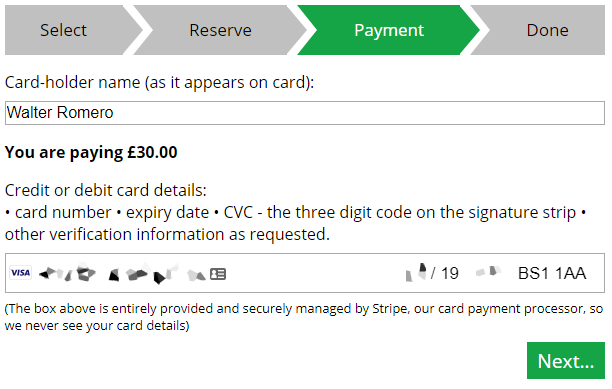
Task: Open the Reserve step in progress bar
Action: pos(221,30)
